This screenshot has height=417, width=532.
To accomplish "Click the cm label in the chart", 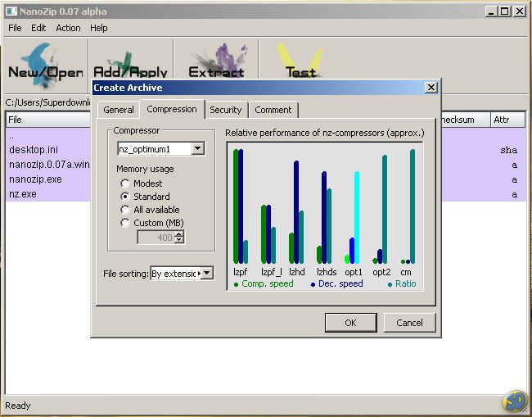I will pyautogui.click(x=406, y=272).
